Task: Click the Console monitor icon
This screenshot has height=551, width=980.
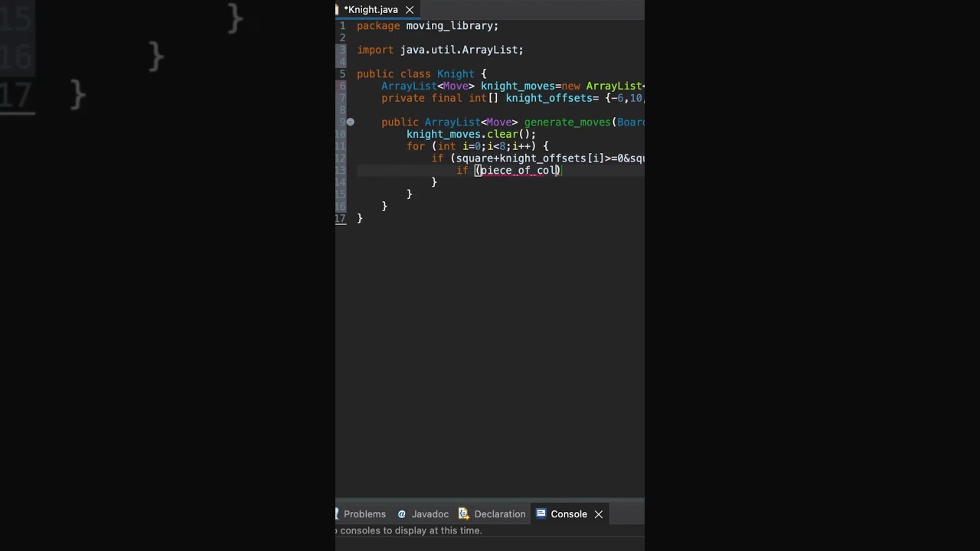Action: (541, 514)
